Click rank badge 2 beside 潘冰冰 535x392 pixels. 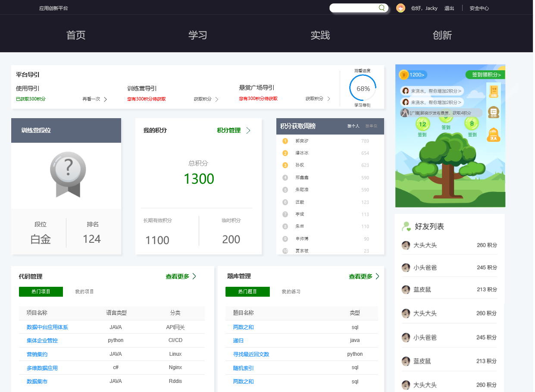coord(285,153)
